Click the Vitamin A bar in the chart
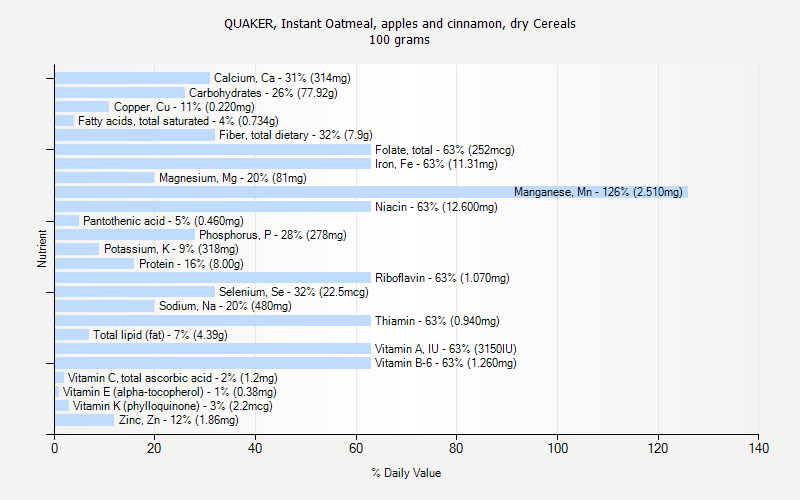 213,349
